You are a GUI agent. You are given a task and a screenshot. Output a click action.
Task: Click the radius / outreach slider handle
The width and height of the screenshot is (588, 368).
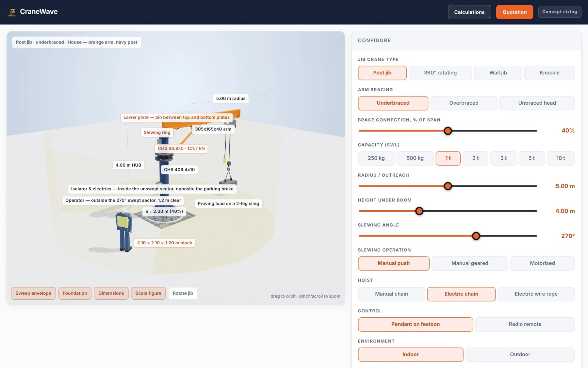[x=448, y=186]
